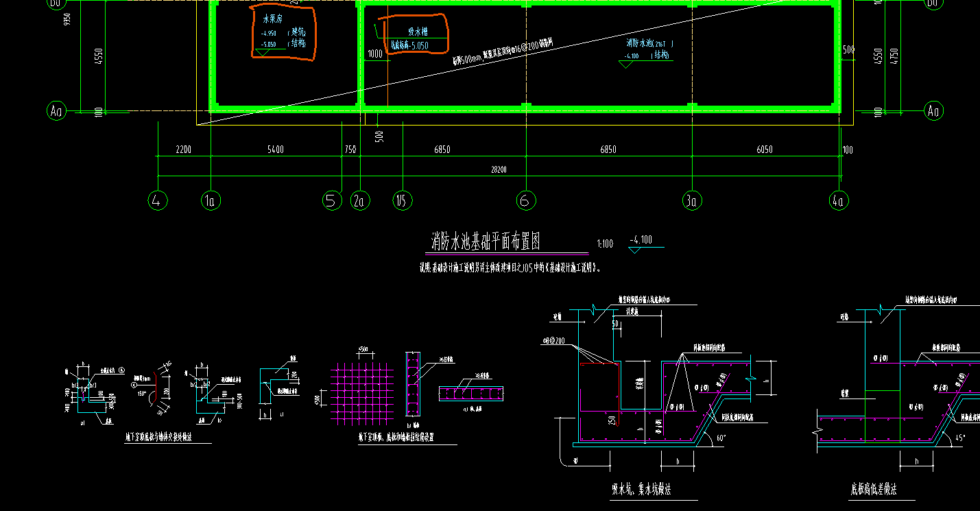Click the left-side Aa axis bubble

pyautogui.click(x=57, y=110)
